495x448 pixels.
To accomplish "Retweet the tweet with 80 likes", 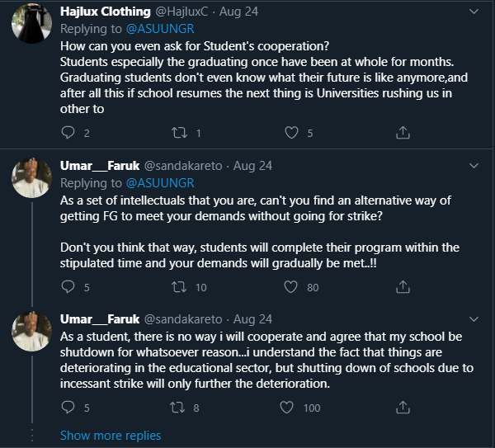I will (177, 287).
